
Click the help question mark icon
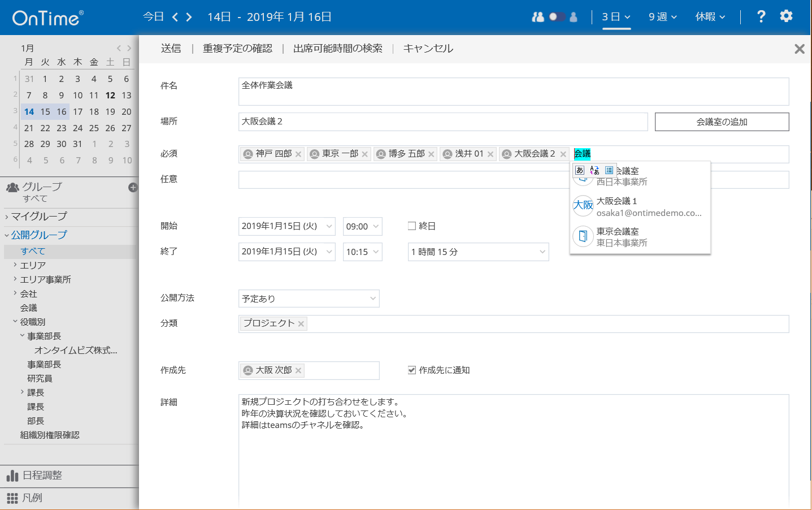click(x=761, y=16)
